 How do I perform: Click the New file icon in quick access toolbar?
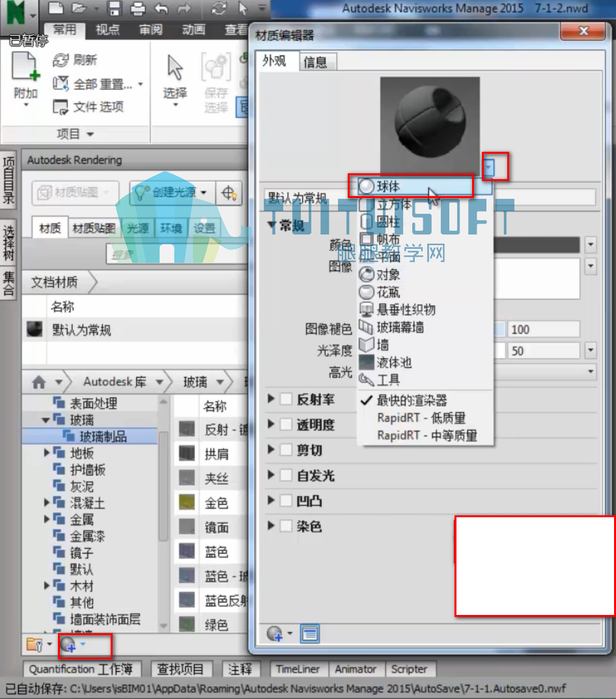pyautogui.click(x=55, y=8)
